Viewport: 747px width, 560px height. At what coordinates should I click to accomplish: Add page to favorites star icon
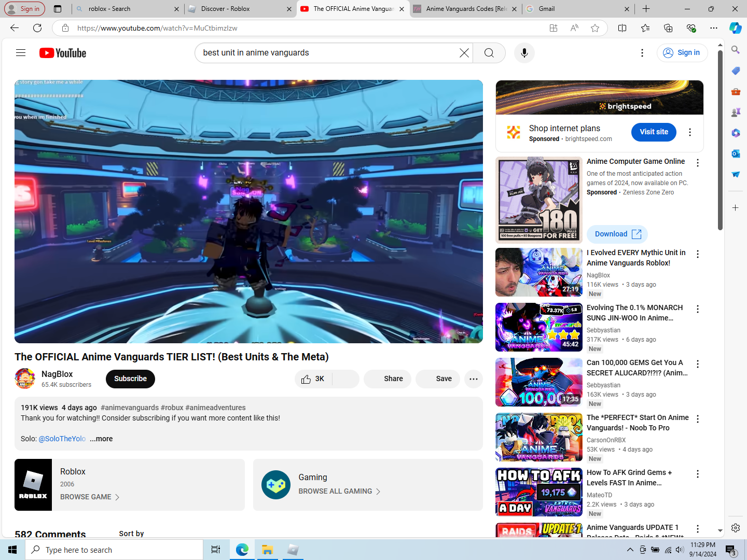(x=595, y=28)
